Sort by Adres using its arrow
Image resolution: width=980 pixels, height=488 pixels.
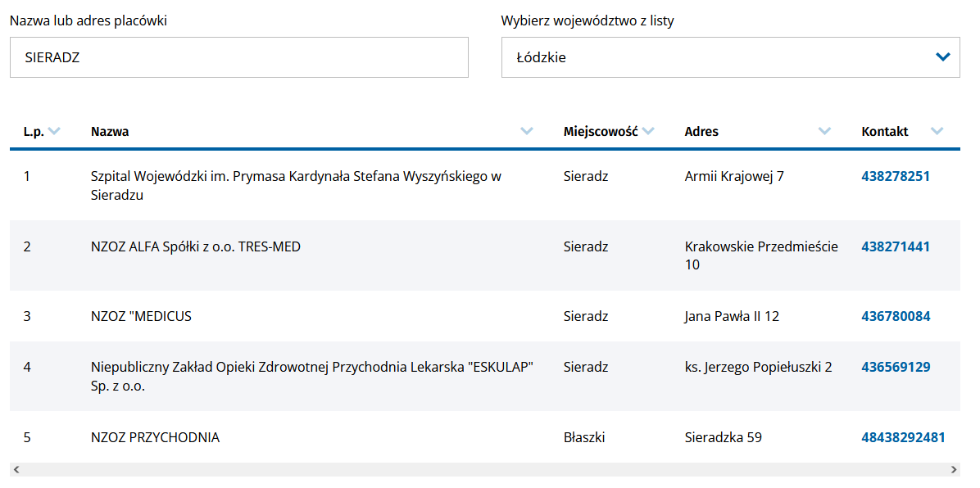[824, 131]
